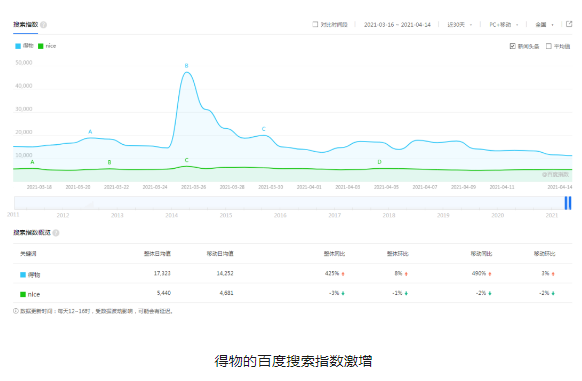Viewport: 582px width, 381px height.
Task: Click the green down arrow beside -1%
Action: [x=406, y=293]
